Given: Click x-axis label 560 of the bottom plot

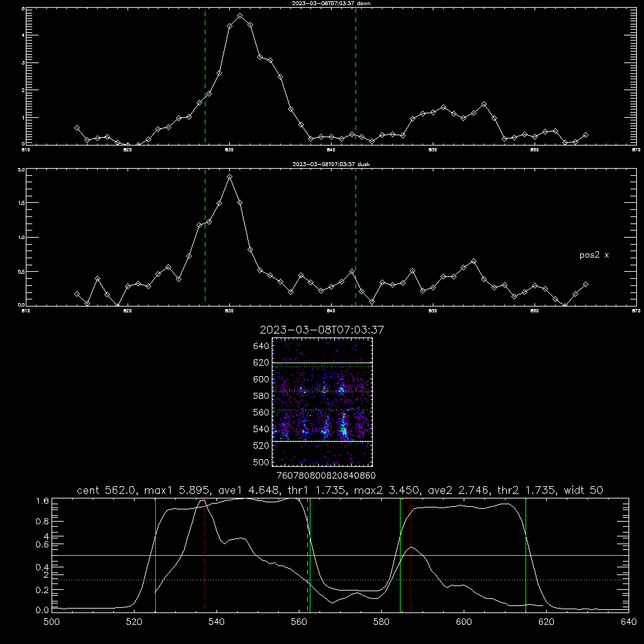Looking at the screenshot, I should click(x=299, y=622).
